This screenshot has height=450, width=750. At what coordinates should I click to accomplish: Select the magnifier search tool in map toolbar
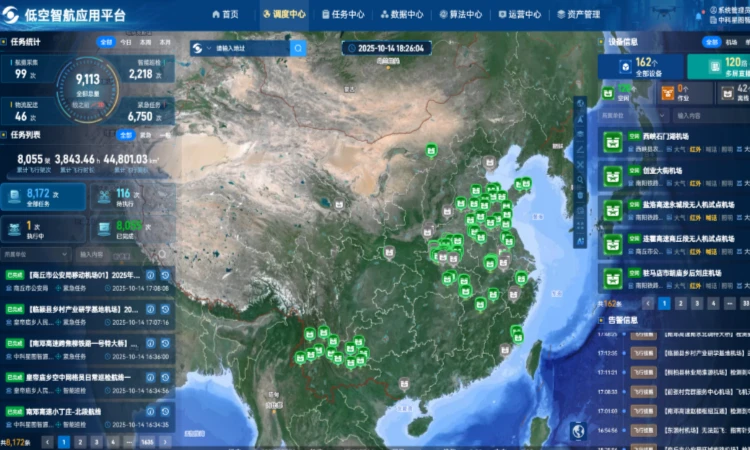[580, 180]
